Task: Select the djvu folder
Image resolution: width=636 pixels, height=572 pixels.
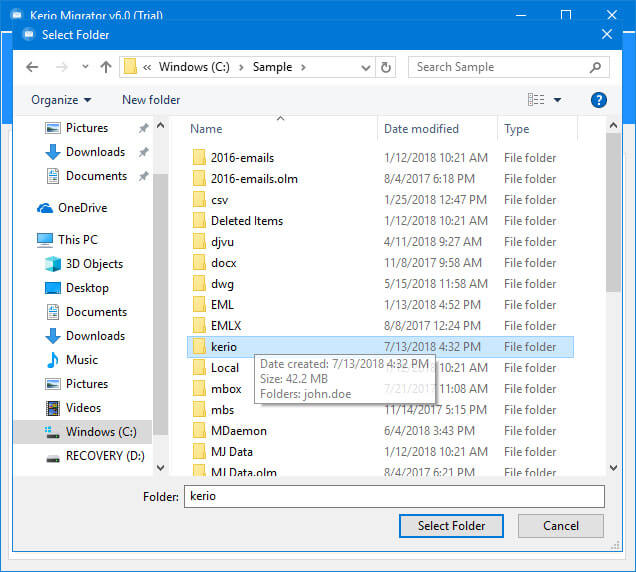Action: click(222, 242)
